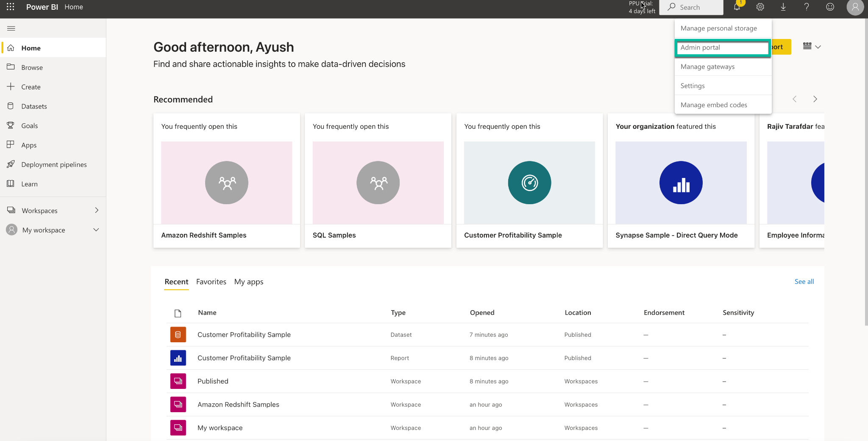Open Deployment pipelines in sidebar

53,165
